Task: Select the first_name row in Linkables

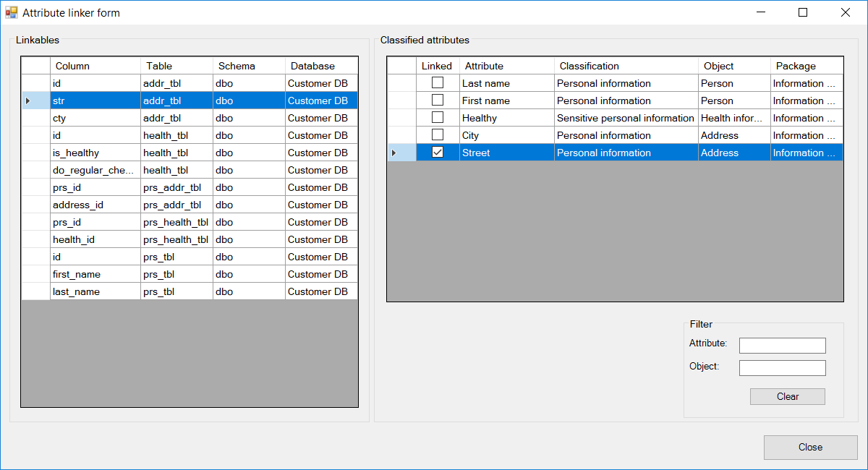Action: [x=95, y=274]
